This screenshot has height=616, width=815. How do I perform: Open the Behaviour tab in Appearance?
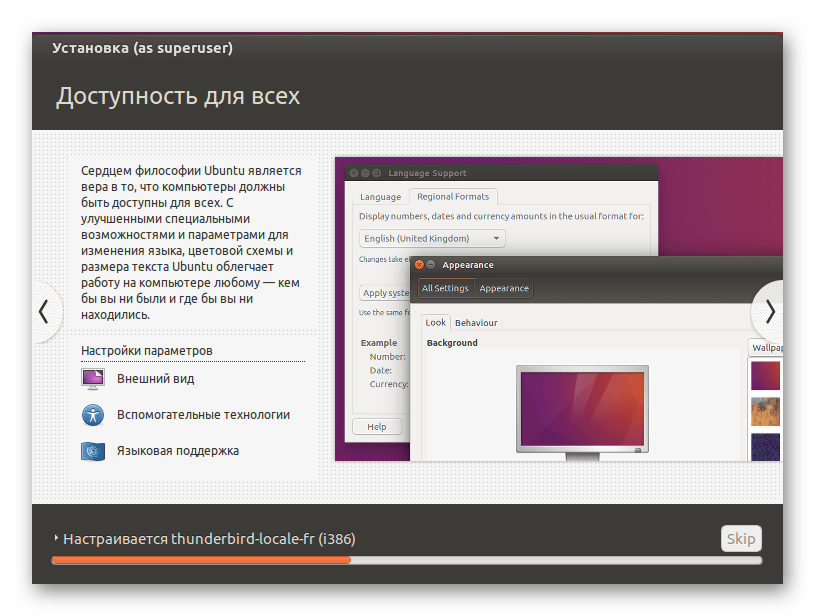point(476,323)
